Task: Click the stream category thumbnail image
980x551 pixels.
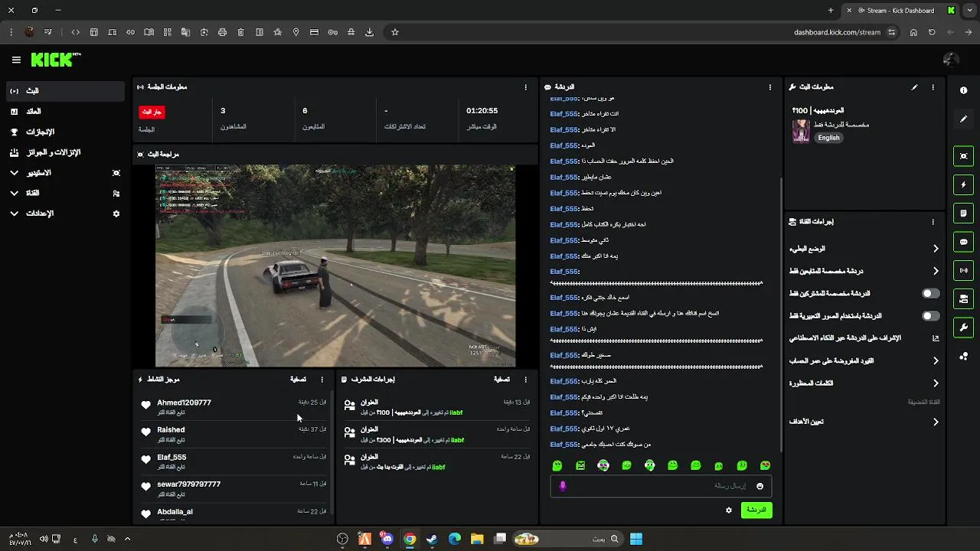Action: point(801,131)
